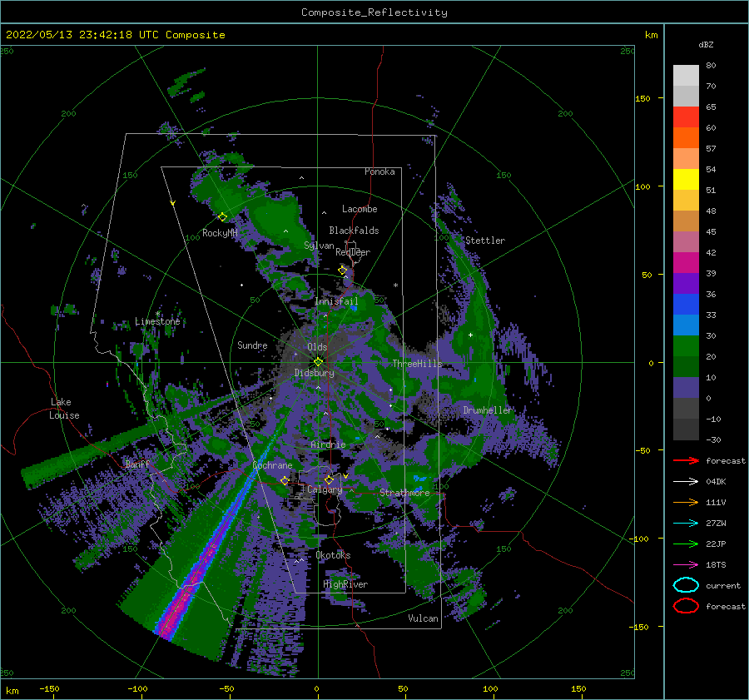Click the Calgary city label
Viewport: 749px width, 700px height.
point(325,489)
